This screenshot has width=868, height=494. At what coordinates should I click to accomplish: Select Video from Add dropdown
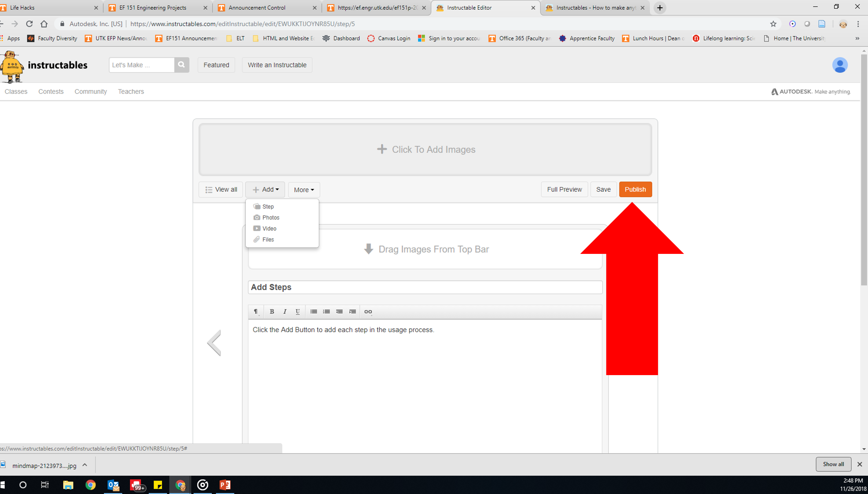270,228
